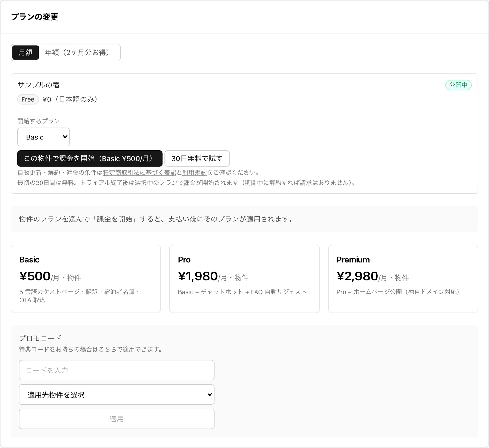Click 30日無料で試す trial button

coord(197,158)
